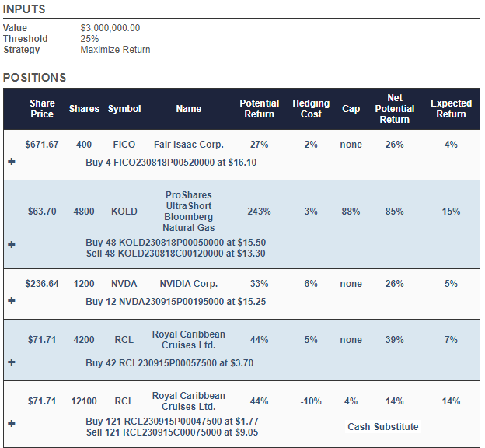Click the Buy 121 RCL230915P00047500 order line

172,422
